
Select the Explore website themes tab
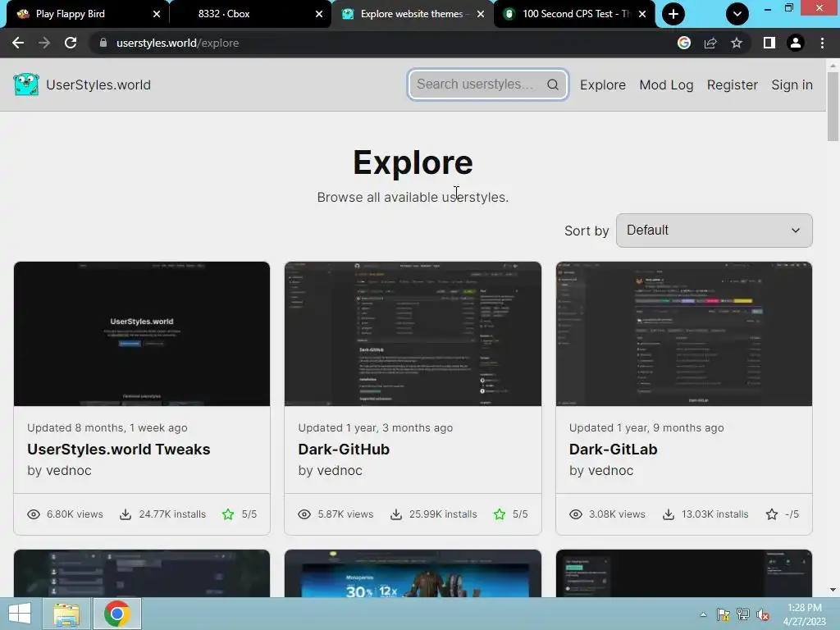pos(412,14)
